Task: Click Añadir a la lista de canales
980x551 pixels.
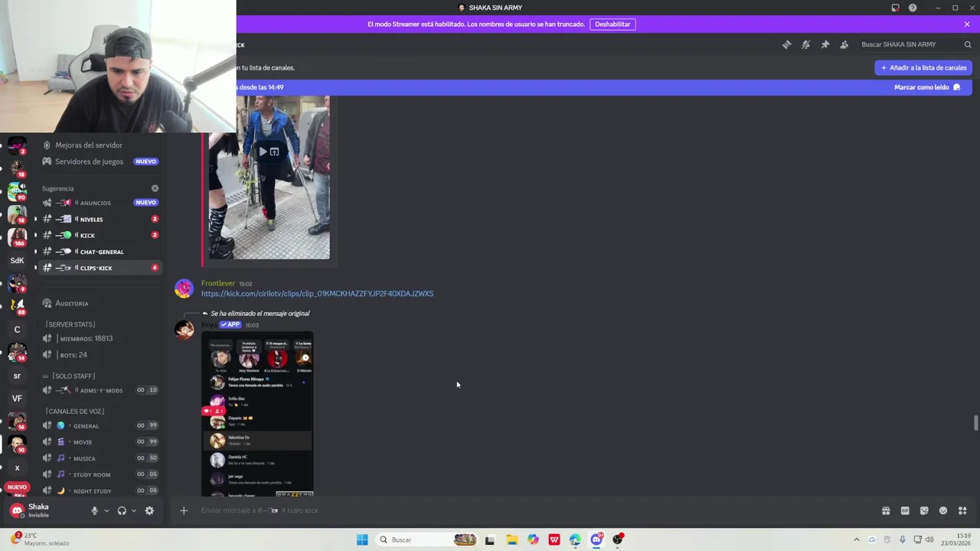Action: [x=923, y=67]
